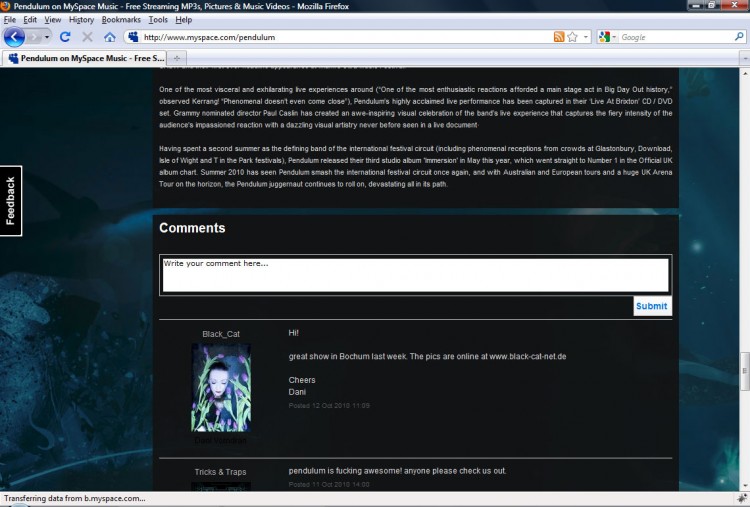
Task: Select the Pendulum on MySpace Music tab
Action: [85, 58]
